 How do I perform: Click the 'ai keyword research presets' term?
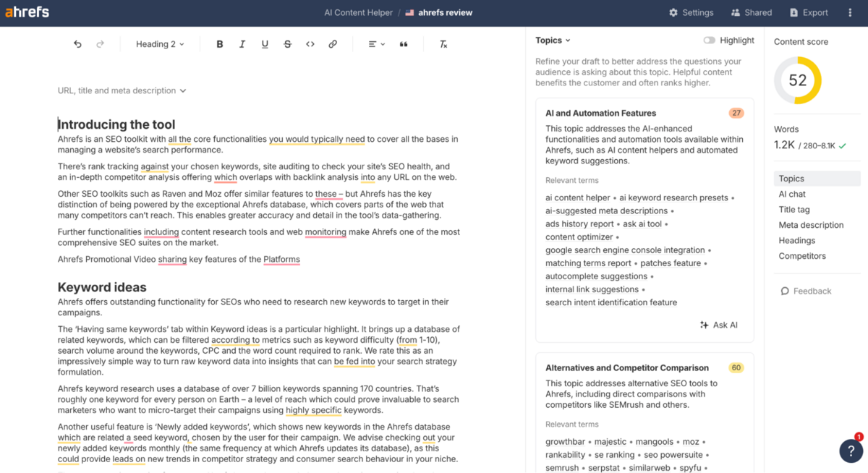pyautogui.click(x=673, y=197)
